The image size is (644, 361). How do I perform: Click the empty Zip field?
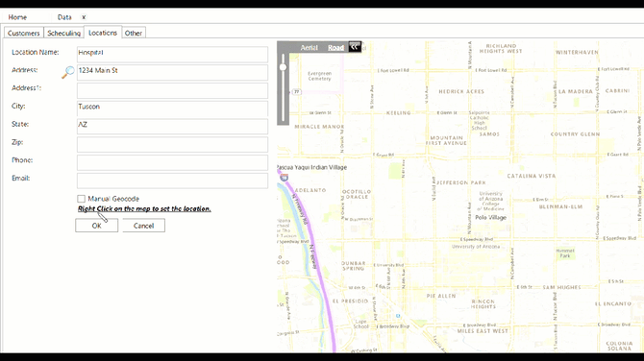tap(172, 144)
